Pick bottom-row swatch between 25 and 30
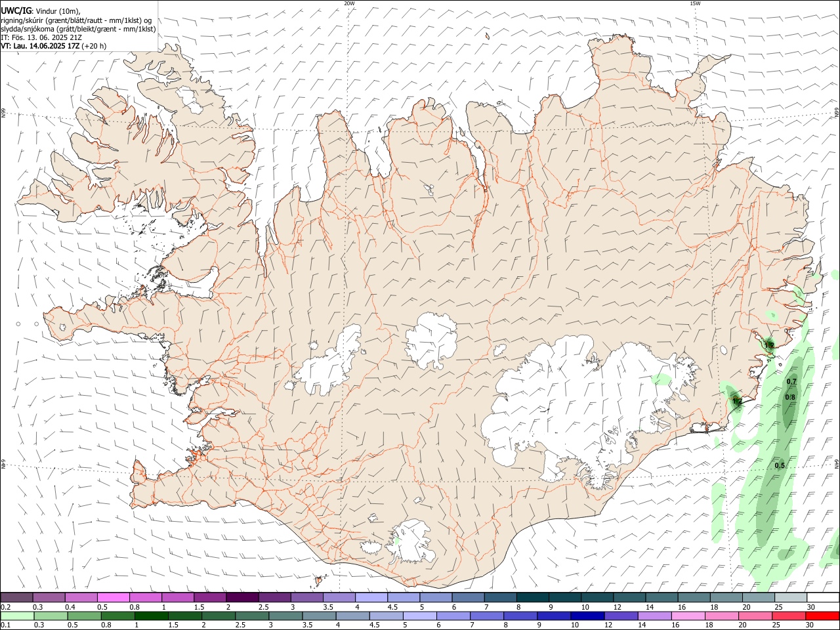 click(789, 616)
